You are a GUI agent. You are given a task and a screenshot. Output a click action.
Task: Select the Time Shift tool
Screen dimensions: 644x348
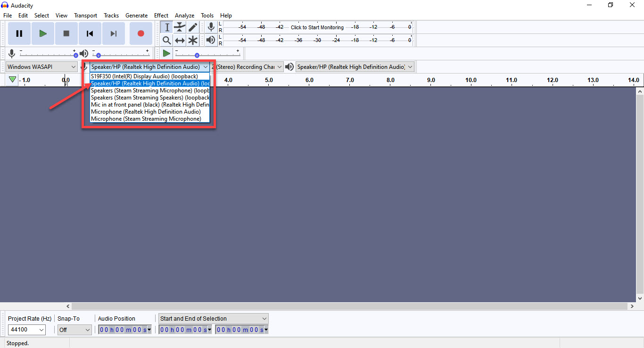(x=180, y=40)
